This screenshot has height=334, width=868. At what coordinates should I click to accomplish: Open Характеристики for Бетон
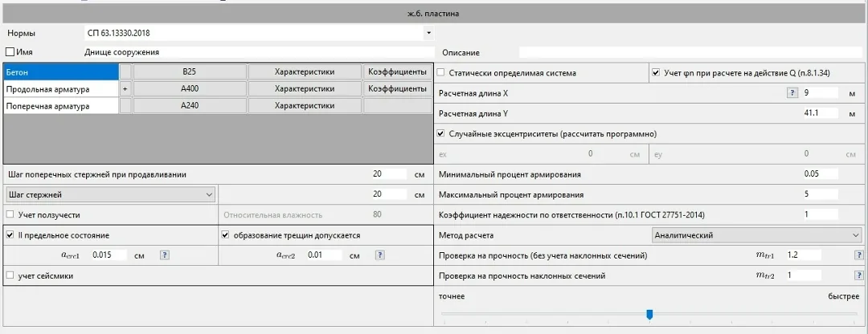pos(305,72)
